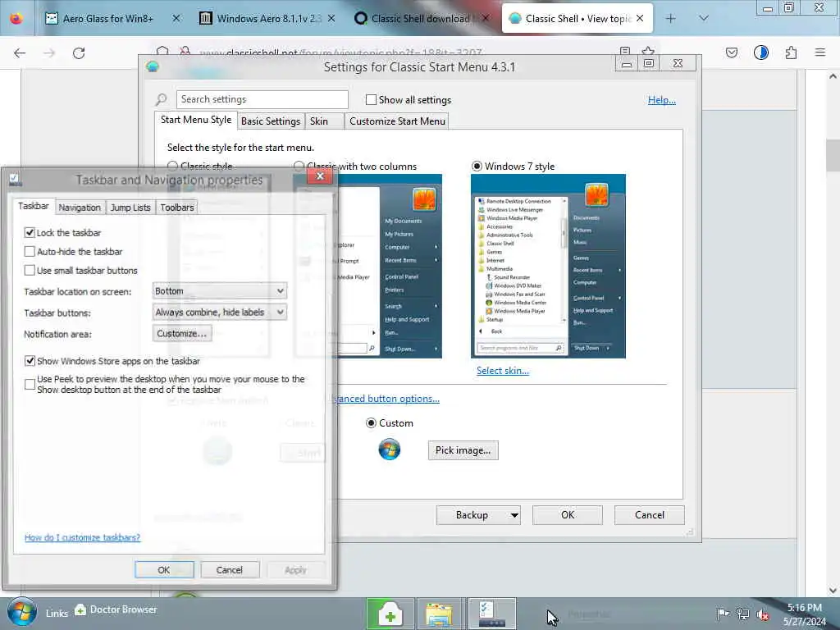The width and height of the screenshot is (840, 630).
Task: Open network tray icon
Action: (x=742, y=614)
